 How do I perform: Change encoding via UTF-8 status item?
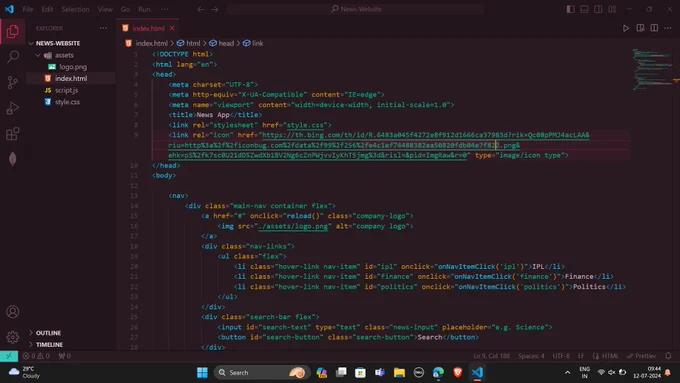[561, 356]
